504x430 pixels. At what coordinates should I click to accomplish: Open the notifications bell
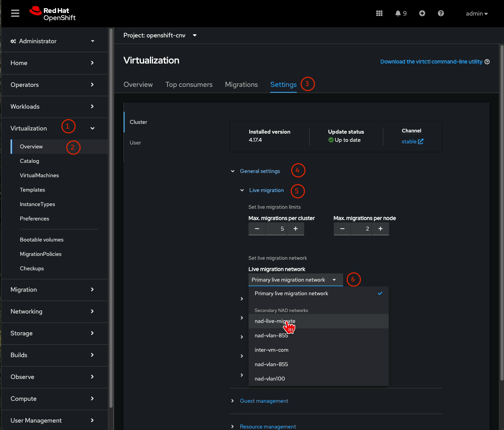click(x=398, y=14)
